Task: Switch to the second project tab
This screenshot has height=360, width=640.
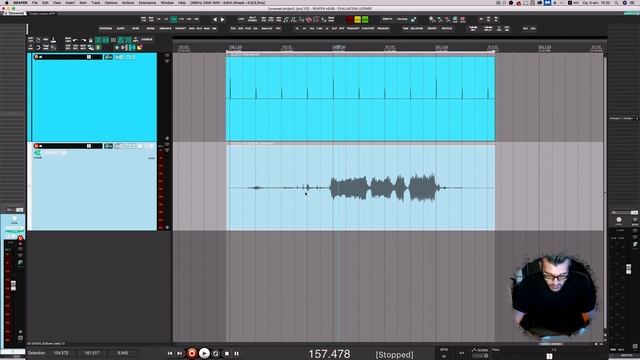Action: (x=42, y=13)
